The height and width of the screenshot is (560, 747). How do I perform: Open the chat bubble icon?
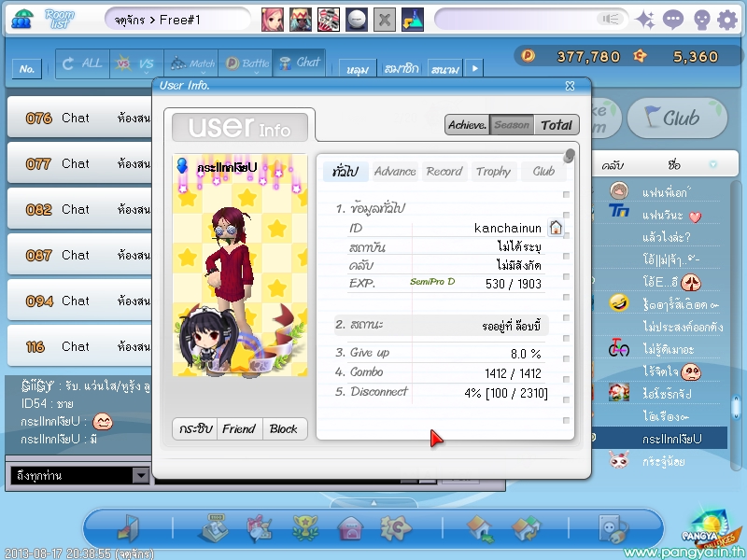tap(672, 20)
